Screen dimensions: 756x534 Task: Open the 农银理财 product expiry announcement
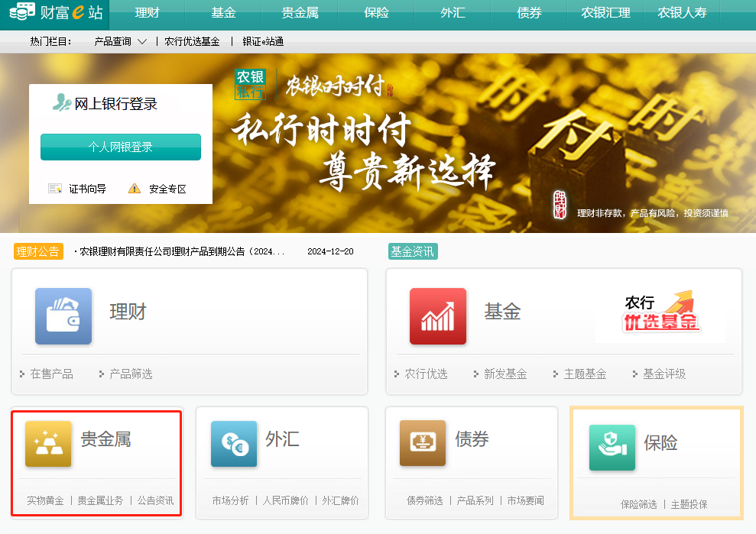[182, 251]
